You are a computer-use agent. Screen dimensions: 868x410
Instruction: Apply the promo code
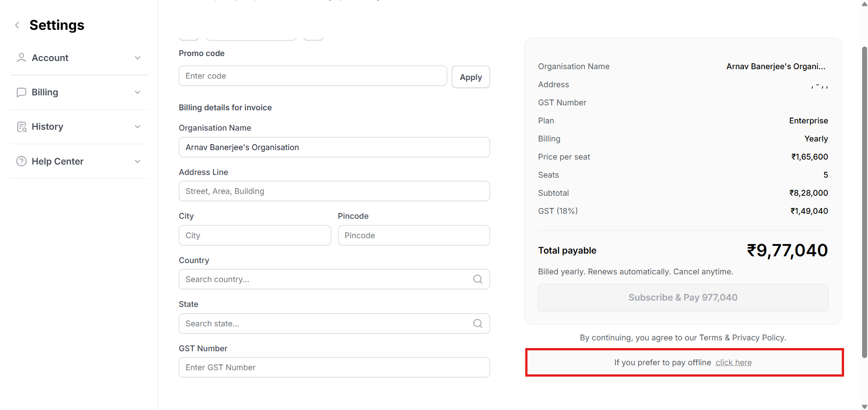(x=471, y=77)
